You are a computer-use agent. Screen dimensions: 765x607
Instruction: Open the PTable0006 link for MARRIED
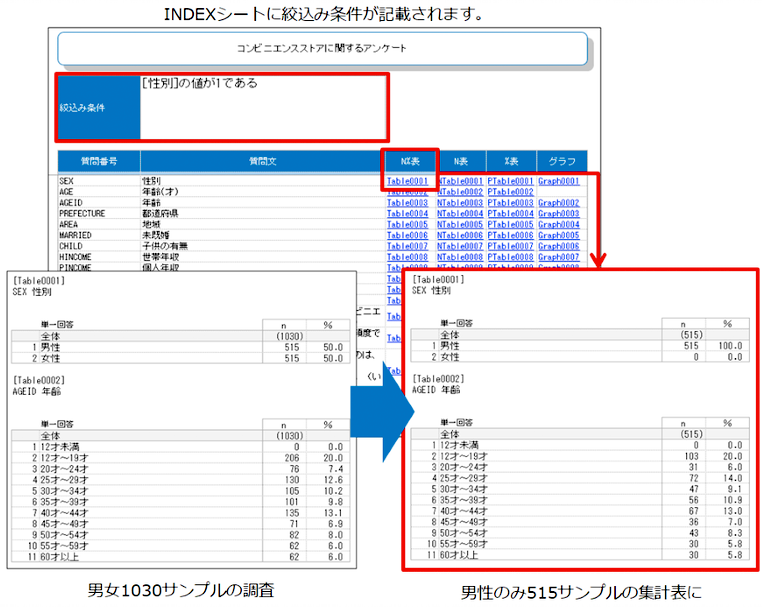(510, 235)
